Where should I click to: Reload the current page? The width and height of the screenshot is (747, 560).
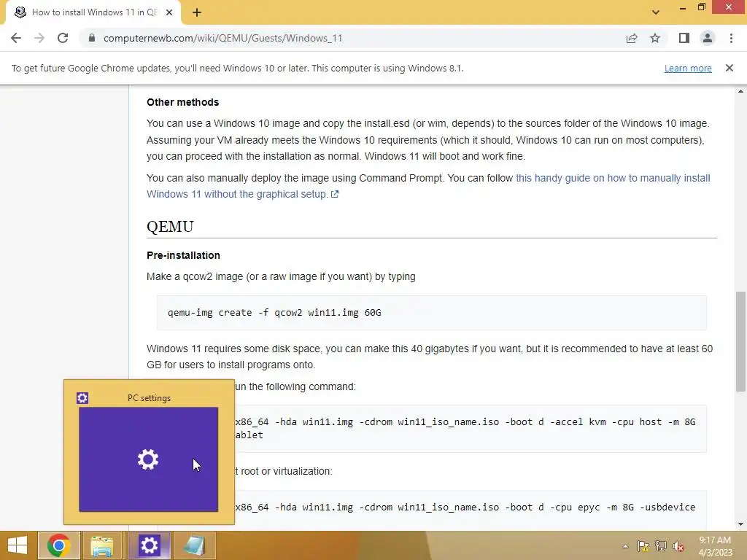[63, 38]
